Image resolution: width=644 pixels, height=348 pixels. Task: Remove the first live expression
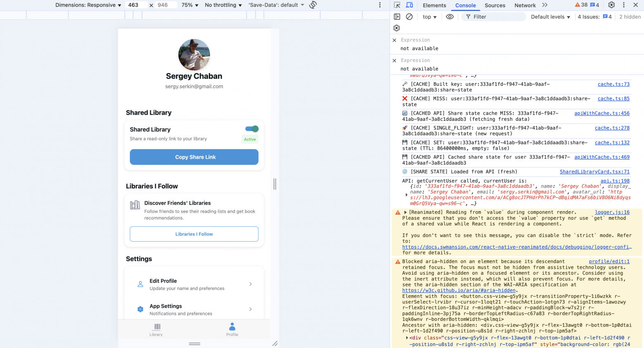(x=394, y=40)
